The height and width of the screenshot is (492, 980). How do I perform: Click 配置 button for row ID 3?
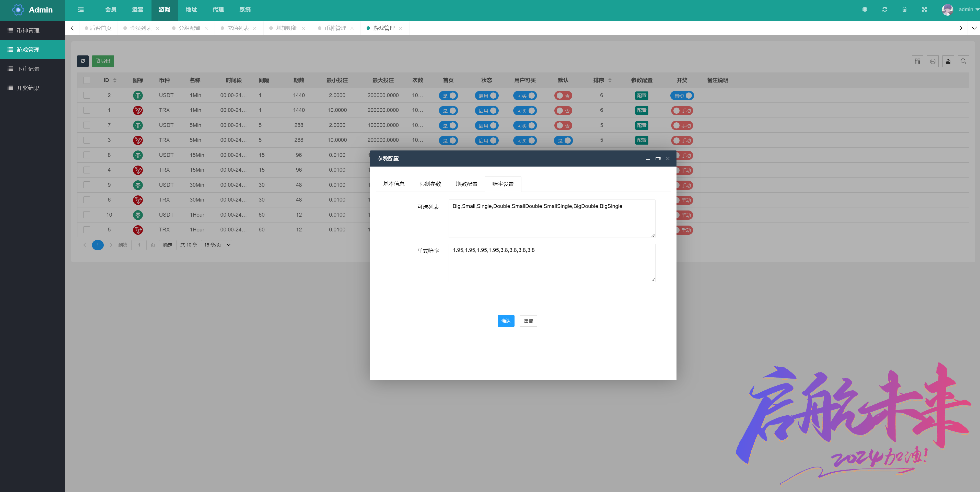tap(641, 140)
